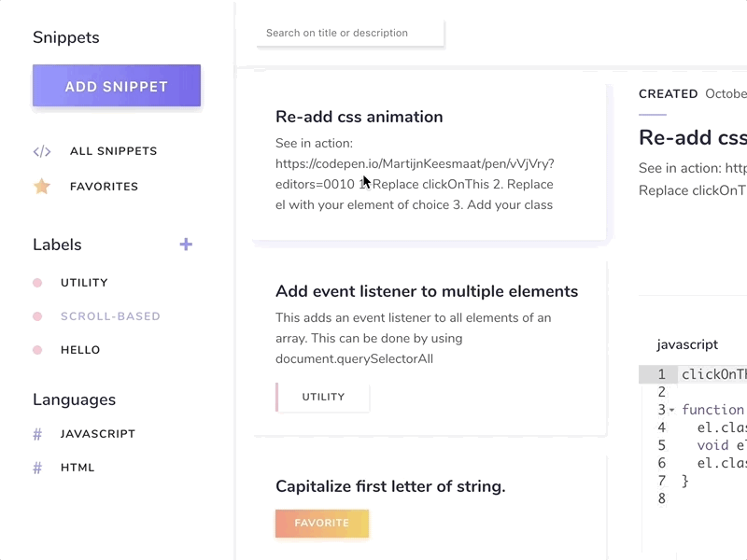Select the gold star icon next to FAVORITES
The width and height of the screenshot is (747, 560).
pos(41,186)
